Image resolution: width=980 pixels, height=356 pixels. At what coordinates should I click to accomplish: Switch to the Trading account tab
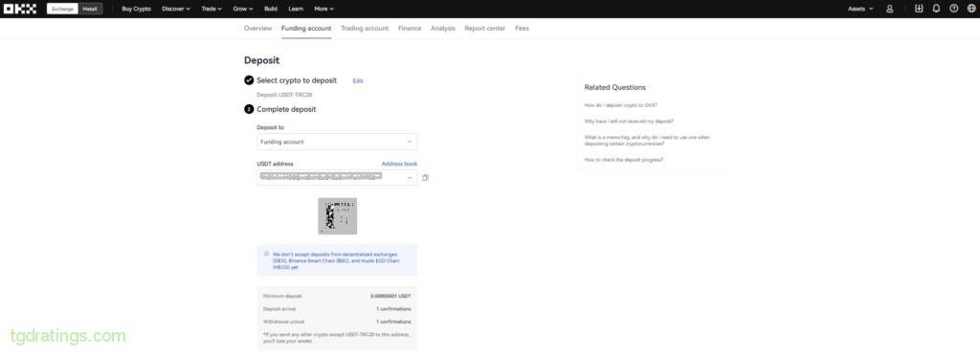pyautogui.click(x=365, y=29)
